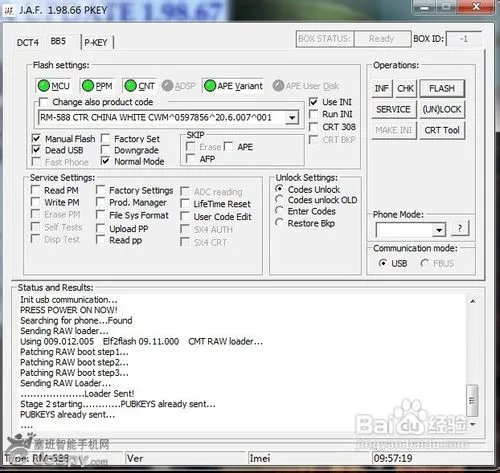Click the (UN)LOCK button
Viewport: 500px width, 473px height.
(442, 109)
